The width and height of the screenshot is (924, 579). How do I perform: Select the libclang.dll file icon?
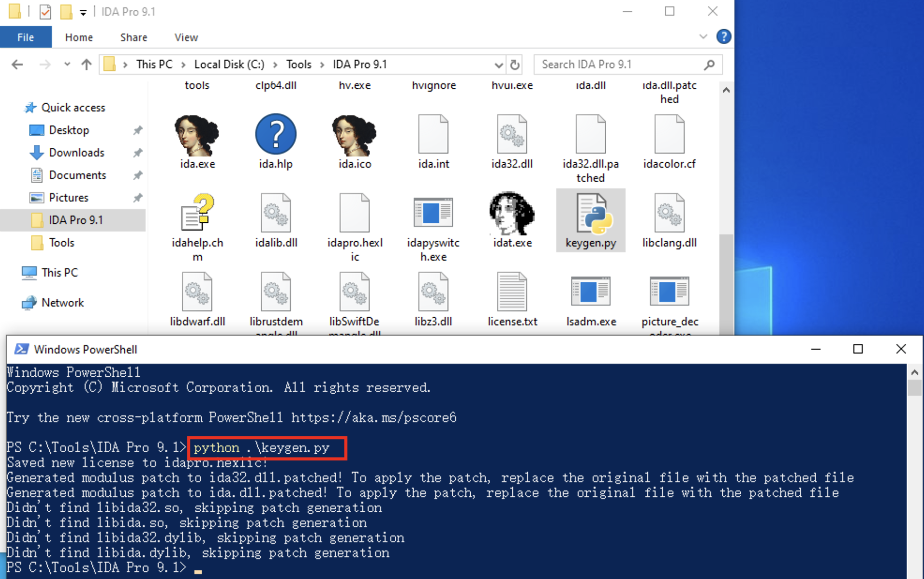pyautogui.click(x=669, y=213)
